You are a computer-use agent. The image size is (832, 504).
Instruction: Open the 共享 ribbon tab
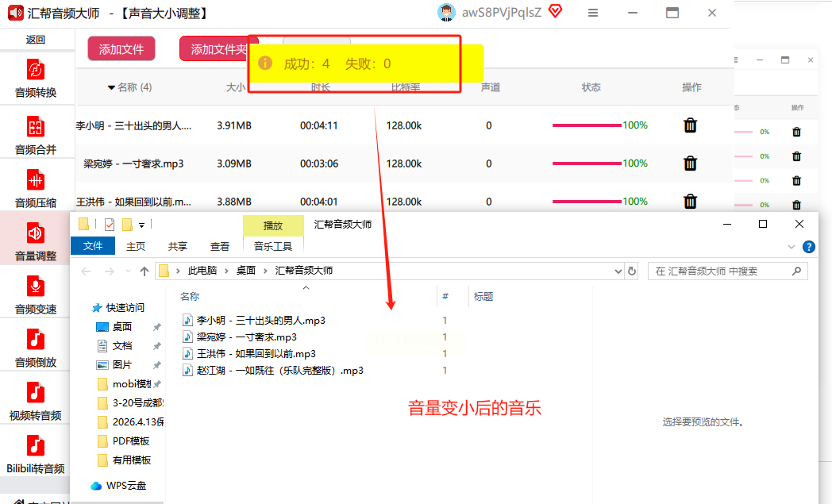click(177, 246)
